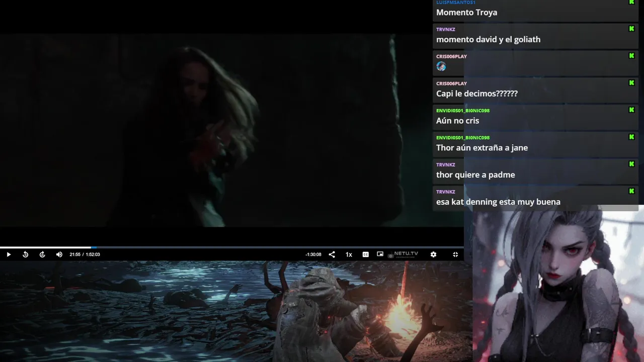644x362 pixels.
Task: Click username TRVNKZ above "thor quiere a padme"
Action: point(446,165)
